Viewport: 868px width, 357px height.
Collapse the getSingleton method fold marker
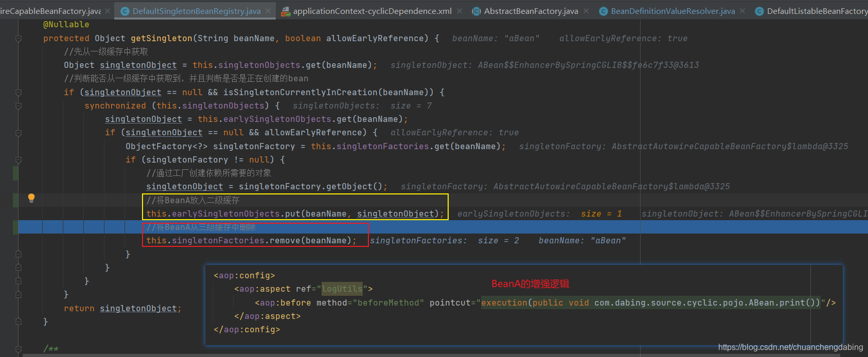pyautogui.click(x=19, y=39)
